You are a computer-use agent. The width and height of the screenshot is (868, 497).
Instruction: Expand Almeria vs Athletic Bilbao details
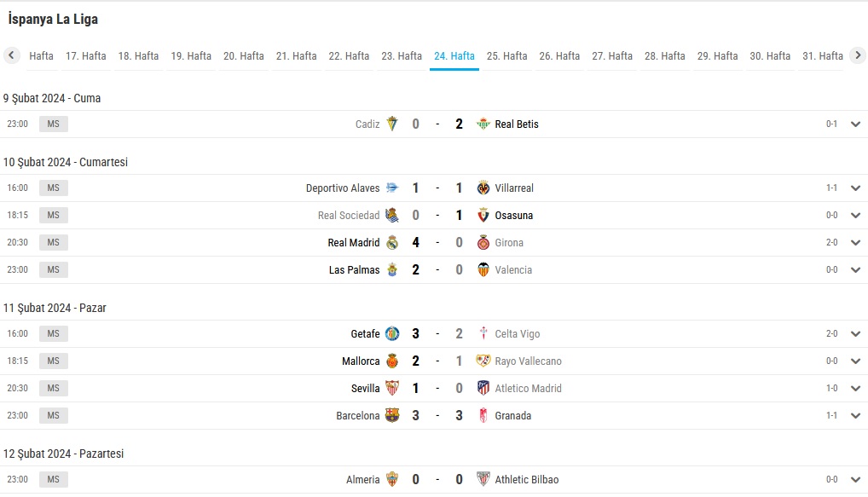855,479
